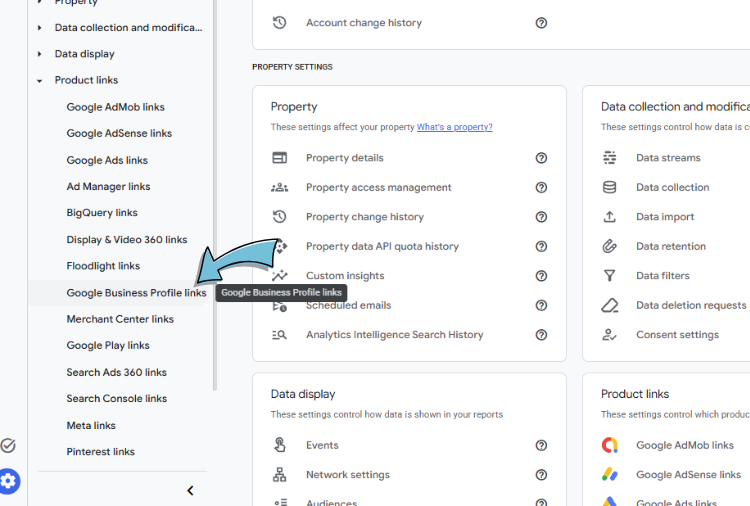Open Display & Video 360 links
The width and height of the screenshot is (750, 506).
127,240
